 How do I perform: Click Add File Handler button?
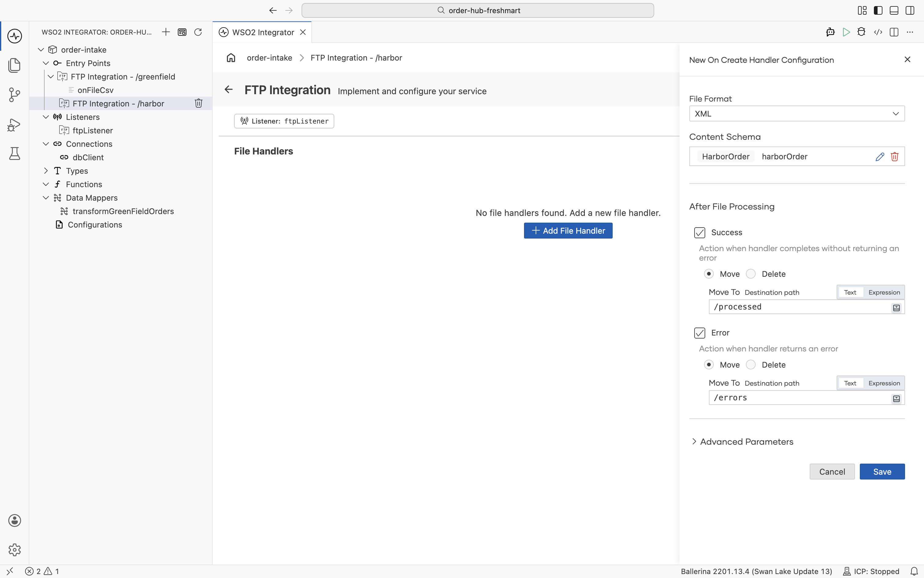(x=568, y=231)
